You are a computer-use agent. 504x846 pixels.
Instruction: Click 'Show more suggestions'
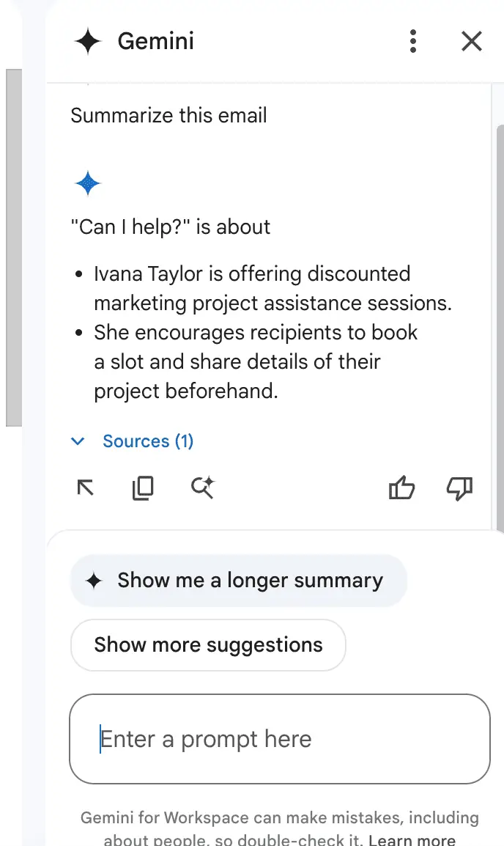[208, 645]
